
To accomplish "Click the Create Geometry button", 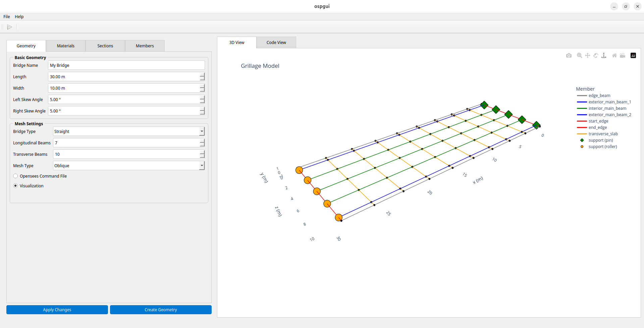I will (x=161, y=310).
